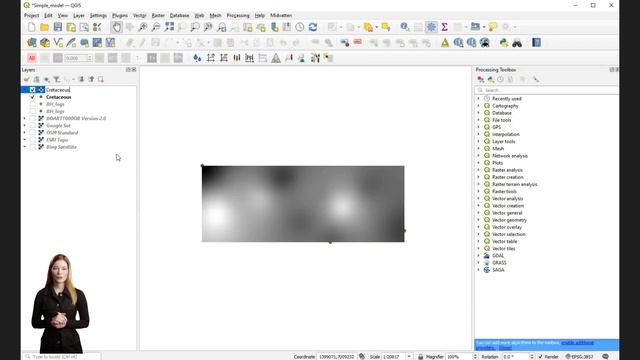This screenshot has height=360, width=640.
Task: Open the New Print Layout tool
Action: 71,27
